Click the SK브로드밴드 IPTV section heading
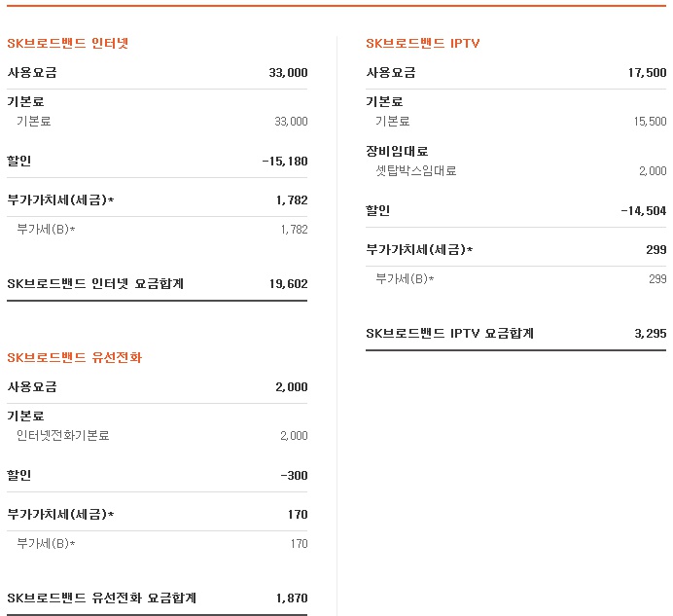Image resolution: width=673 pixels, height=616 pixels. [x=422, y=44]
